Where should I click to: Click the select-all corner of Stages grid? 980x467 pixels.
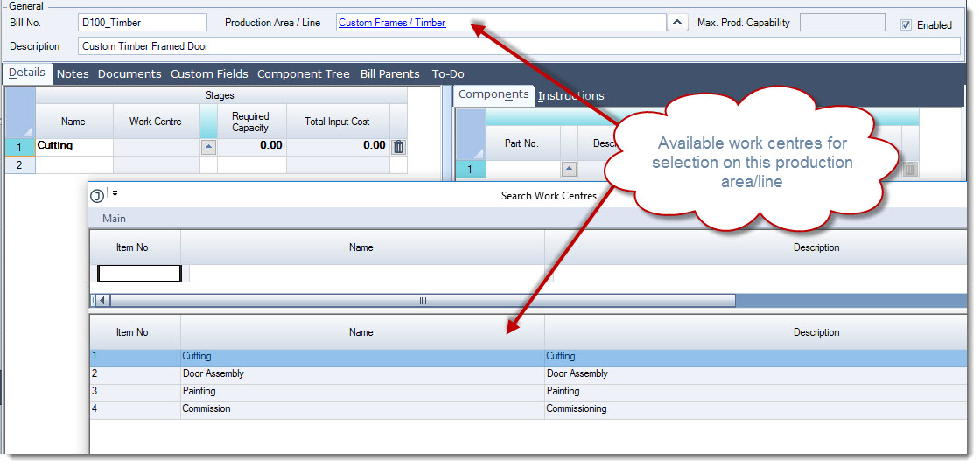tap(19, 113)
